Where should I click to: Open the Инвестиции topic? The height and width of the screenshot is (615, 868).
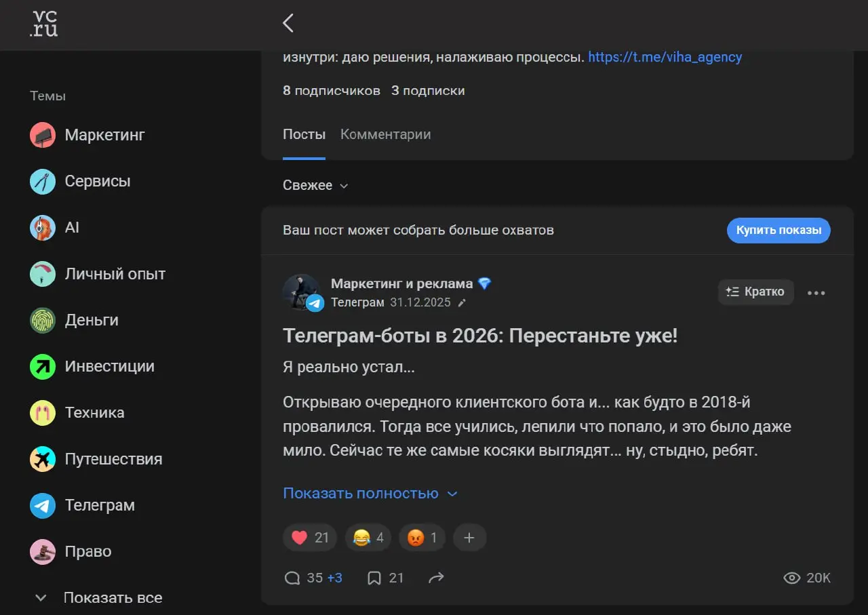point(108,366)
